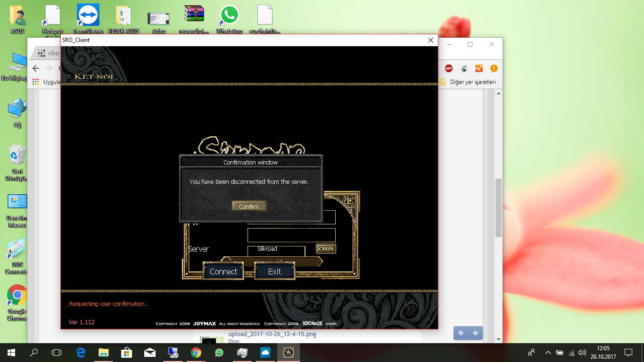Click the Wi-Fi network tray icon

point(572,352)
